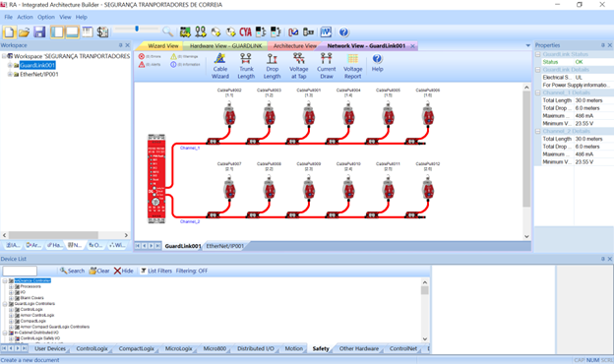Select the GuardLink001 bottom sheet tab

click(x=182, y=246)
